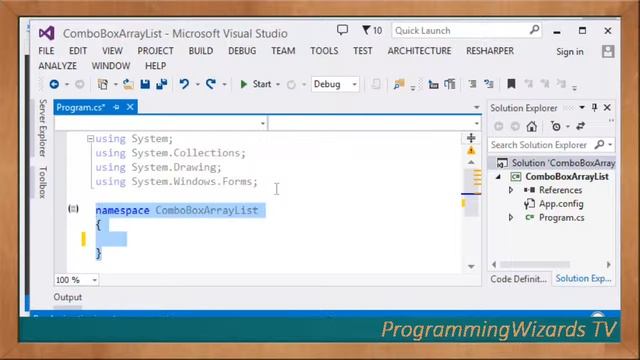Open the Toolbox side tab
Image resolution: width=640 pixels, height=360 pixels.
[42, 182]
